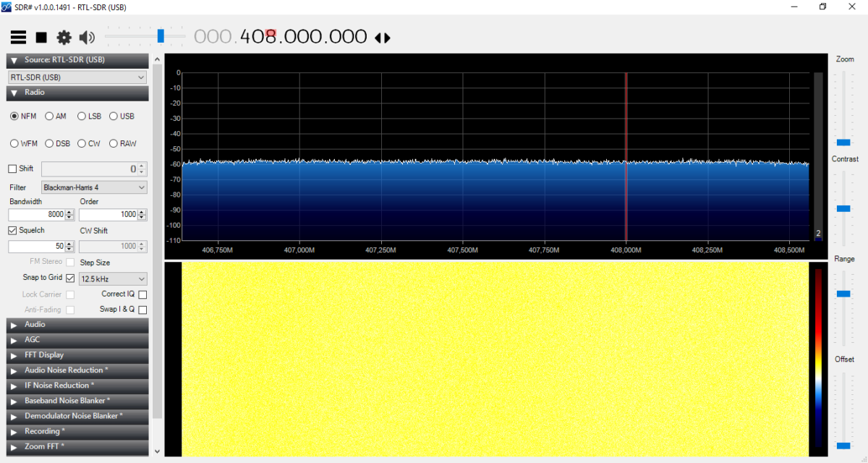This screenshot has width=868, height=463.
Task: Click the frequency left arrow icon
Action: coord(378,38)
